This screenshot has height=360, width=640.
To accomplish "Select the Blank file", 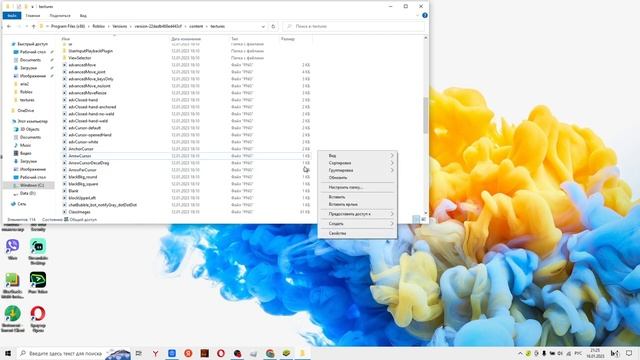I will 73,191.
